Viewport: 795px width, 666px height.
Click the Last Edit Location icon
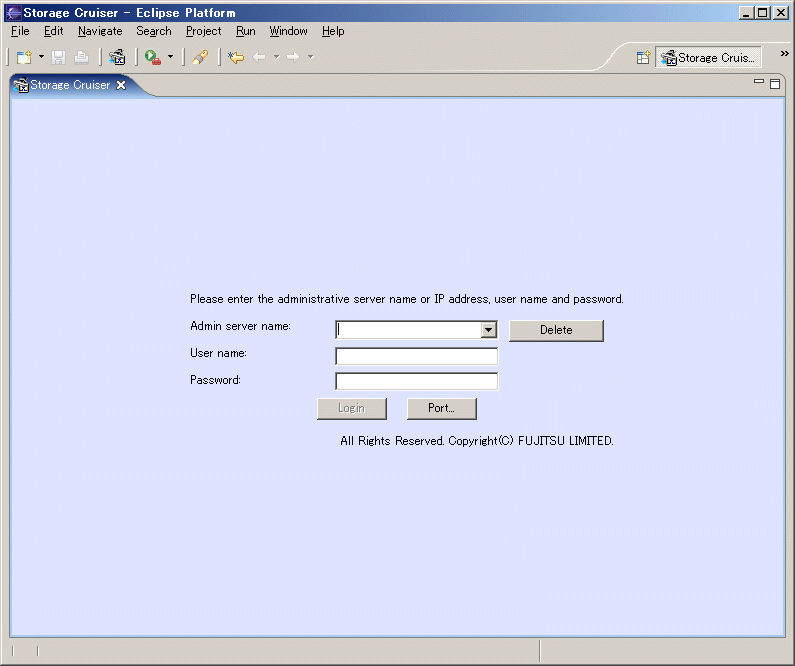[x=236, y=57]
